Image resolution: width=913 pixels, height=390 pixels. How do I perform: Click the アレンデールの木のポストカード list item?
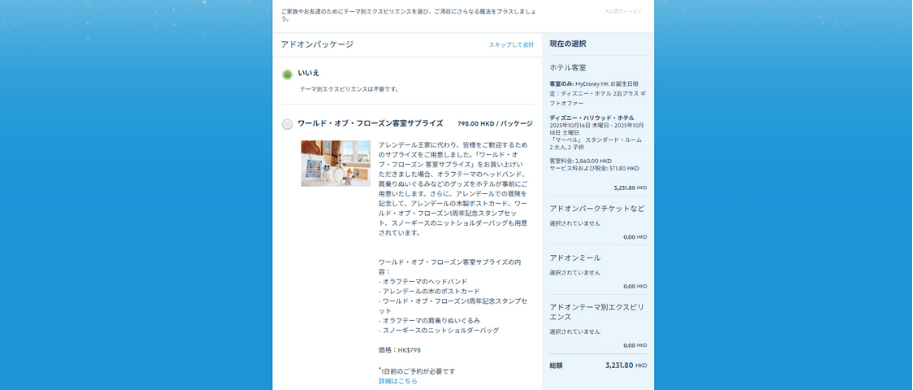(429, 291)
